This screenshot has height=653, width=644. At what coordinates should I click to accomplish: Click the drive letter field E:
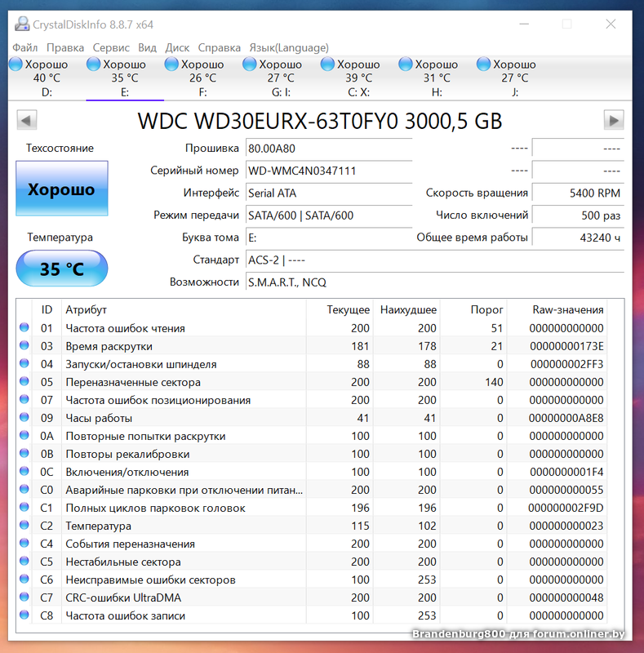329,238
